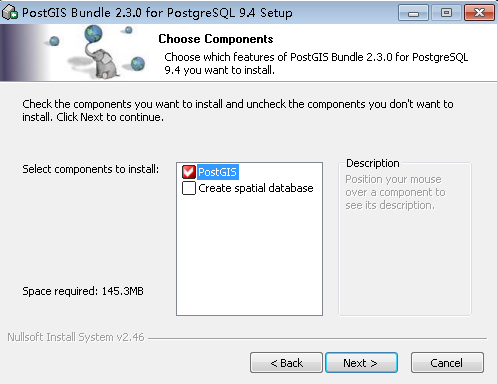Screen dimensions: 498x384
Task: Select the highlighted PostGIS label in the components list
Action: pyautogui.click(x=218, y=172)
